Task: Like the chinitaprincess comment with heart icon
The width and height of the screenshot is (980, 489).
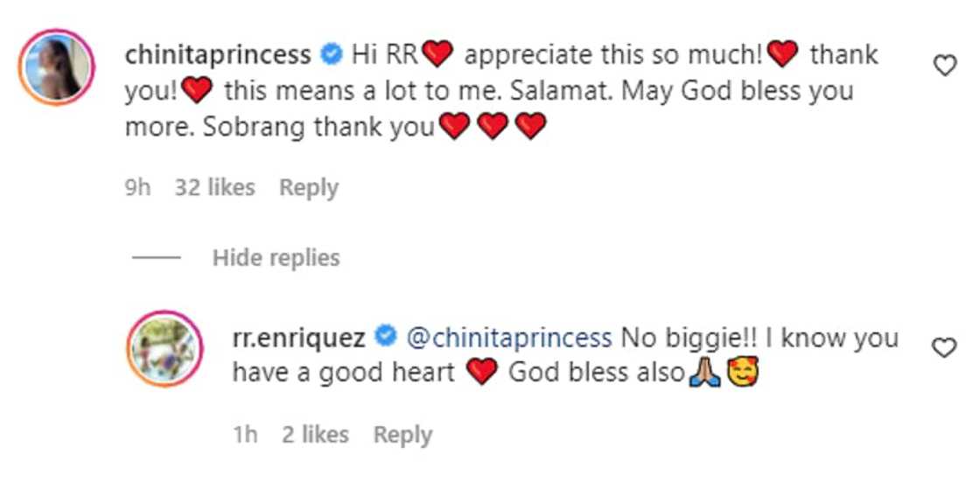Action: [x=945, y=66]
